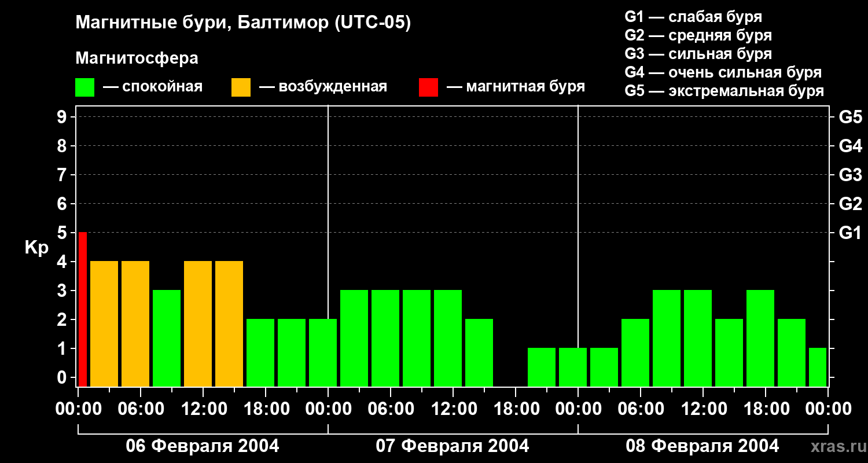Viewport: 868px width, 463px height.
Task: Click the '06 Февраля 2004' date label
Action: click(x=203, y=446)
